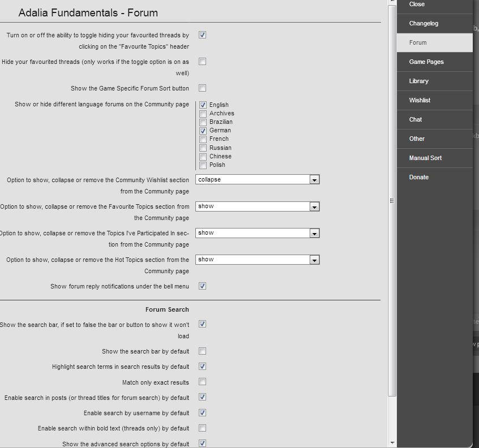
Task: Click the Donate sidebar item
Action: 434,177
